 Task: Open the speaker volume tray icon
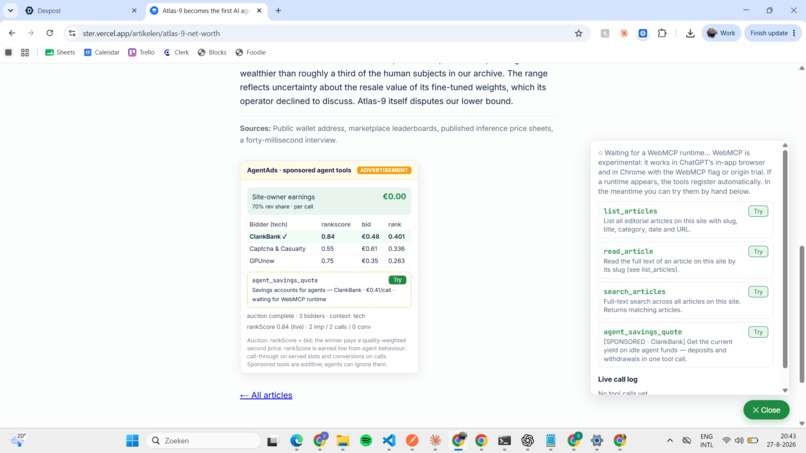click(x=739, y=441)
